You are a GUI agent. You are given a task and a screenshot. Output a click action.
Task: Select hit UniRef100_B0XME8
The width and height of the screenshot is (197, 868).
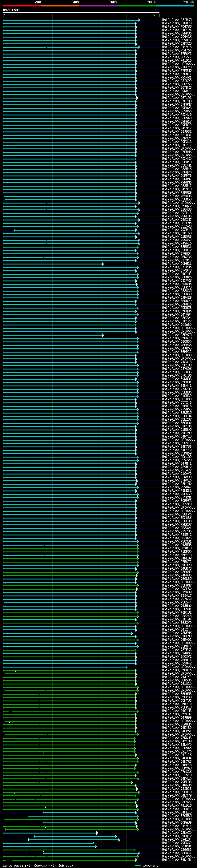pos(177,548)
